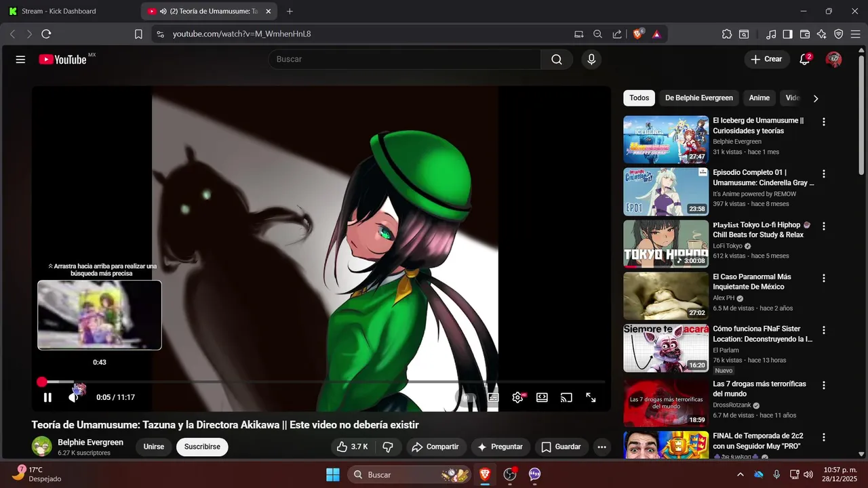Open the YouTube hamburger guide menu

pyautogui.click(x=20, y=60)
